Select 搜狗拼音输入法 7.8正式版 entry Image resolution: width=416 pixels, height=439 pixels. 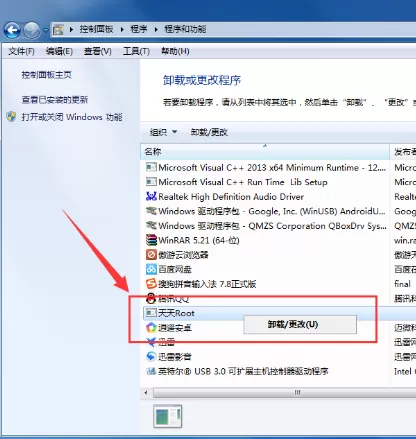tap(207, 284)
